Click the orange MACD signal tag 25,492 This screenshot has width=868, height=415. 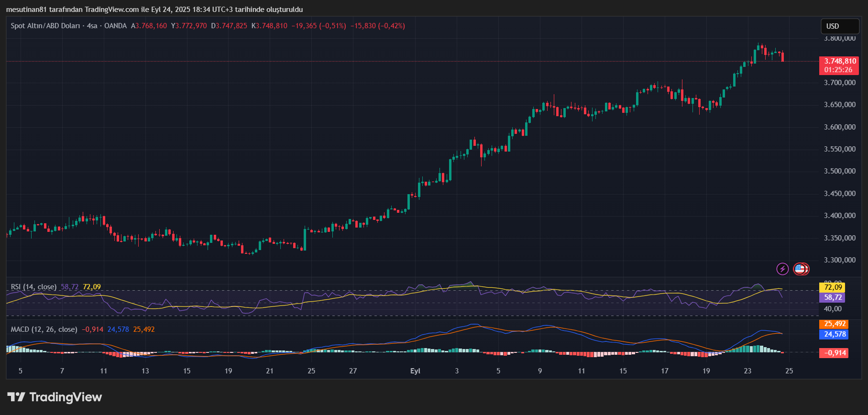835,324
